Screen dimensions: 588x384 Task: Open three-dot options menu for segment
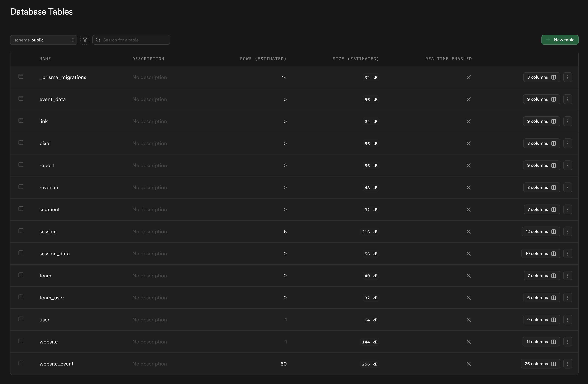tap(567, 210)
